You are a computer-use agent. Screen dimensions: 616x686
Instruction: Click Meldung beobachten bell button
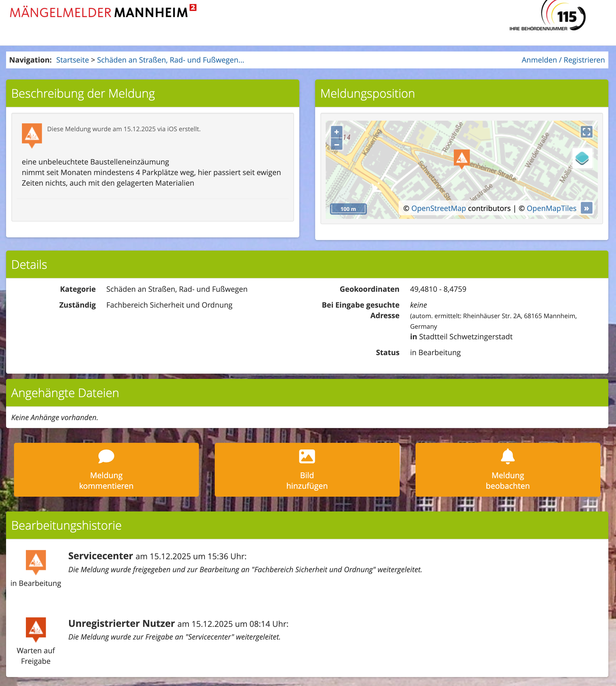pyautogui.click(x=507, y=469)
